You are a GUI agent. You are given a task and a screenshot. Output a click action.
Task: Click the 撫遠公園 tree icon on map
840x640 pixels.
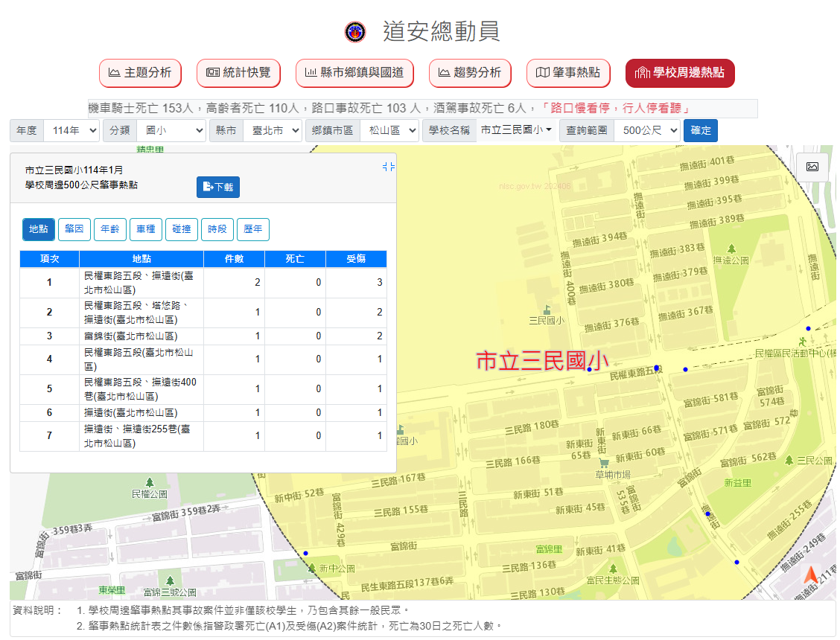[731, 249]
